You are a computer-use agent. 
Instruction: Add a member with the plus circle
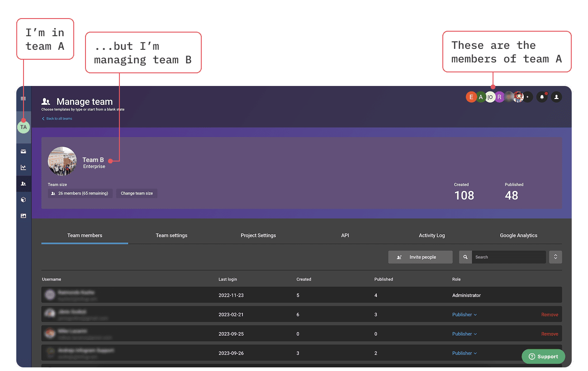527,97
